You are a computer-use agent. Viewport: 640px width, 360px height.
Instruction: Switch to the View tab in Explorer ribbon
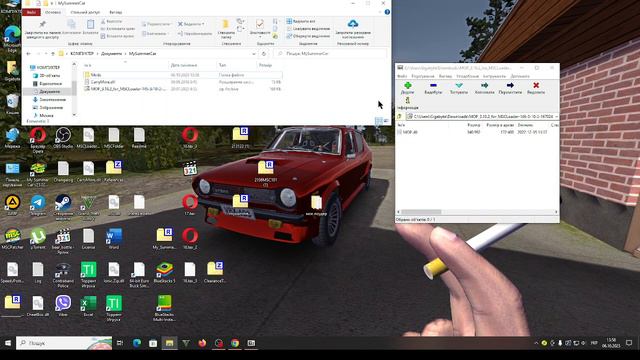click(116, 12)
